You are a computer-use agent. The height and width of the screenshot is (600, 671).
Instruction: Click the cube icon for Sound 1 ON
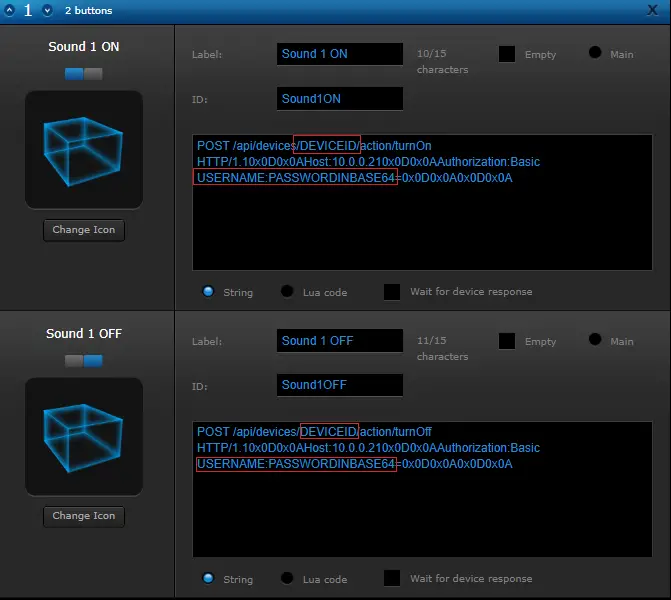(x=84, y=150)
